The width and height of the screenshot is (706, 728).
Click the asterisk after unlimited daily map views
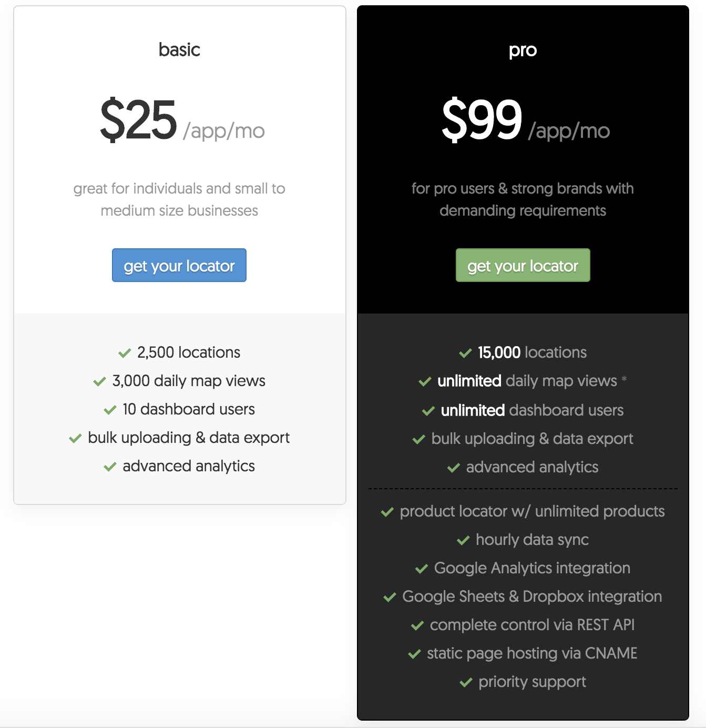[624, 379]
